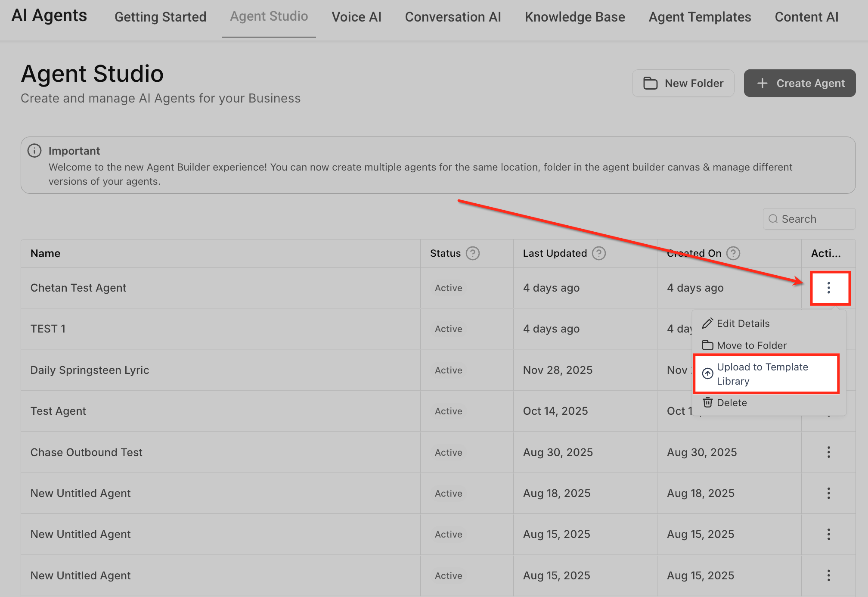
Task: Go to Agent Templates tab
Action: (700, 17)
